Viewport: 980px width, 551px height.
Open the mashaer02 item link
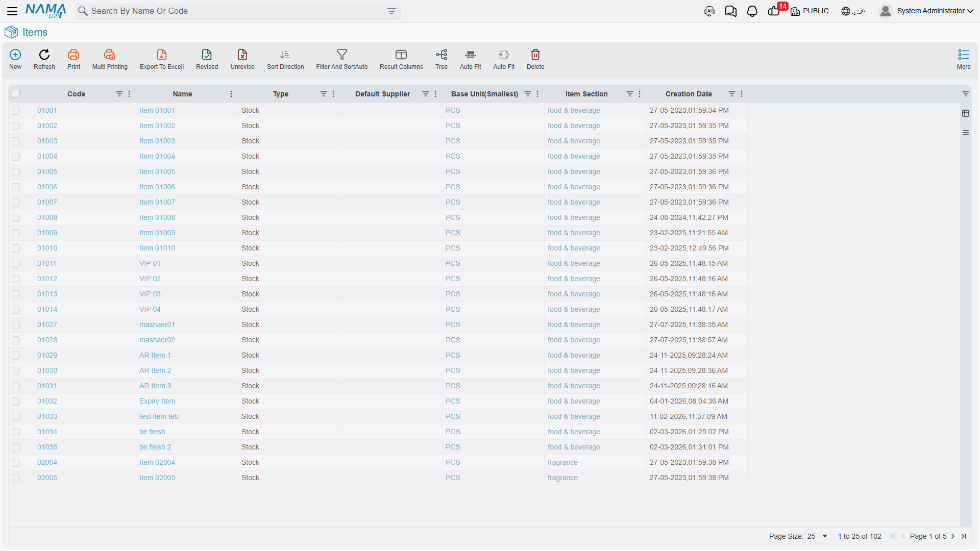[157, 340]
